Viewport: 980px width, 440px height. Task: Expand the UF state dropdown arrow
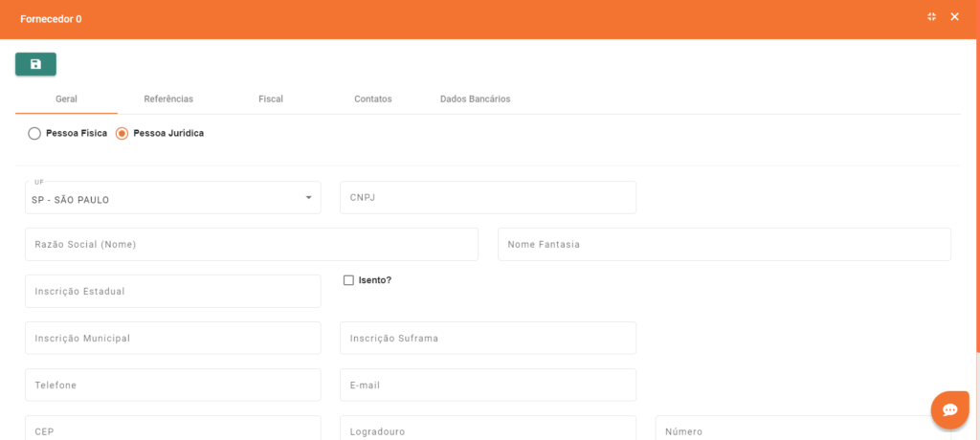coord(308,198)
